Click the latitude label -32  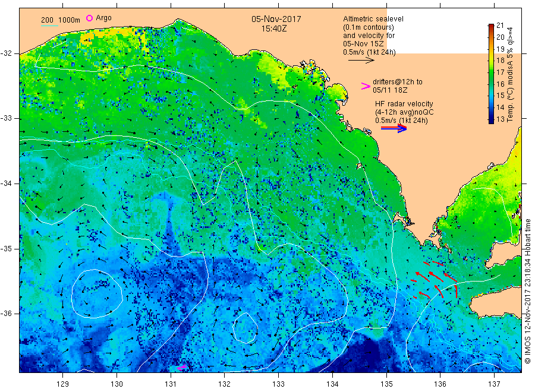[x=6, y=53]
